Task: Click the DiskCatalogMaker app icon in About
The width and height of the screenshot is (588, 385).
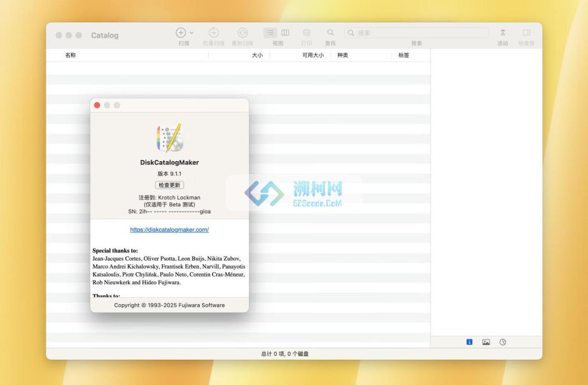Action: pyautogui.click(x=170, y=137)
